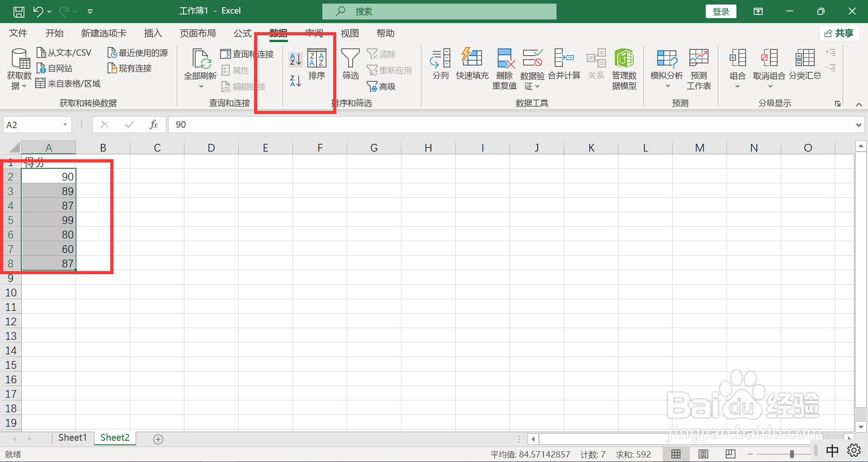Click the Select All corner triangle
The width and height of the screenshot is (868, 462).
pyautogui.click(x=14, y=148)
